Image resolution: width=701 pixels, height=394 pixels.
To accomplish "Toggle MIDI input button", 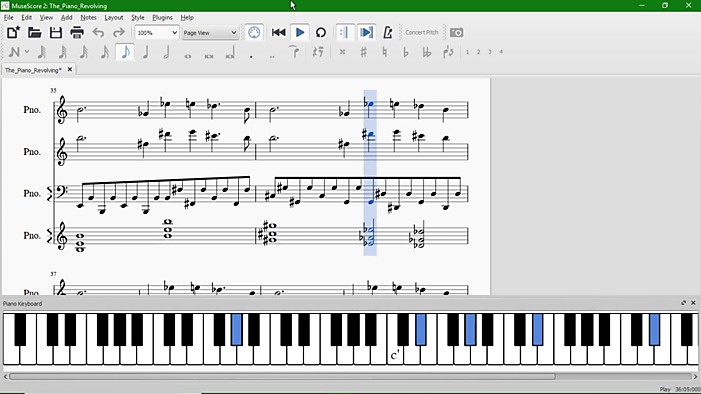I will [254, 32].
